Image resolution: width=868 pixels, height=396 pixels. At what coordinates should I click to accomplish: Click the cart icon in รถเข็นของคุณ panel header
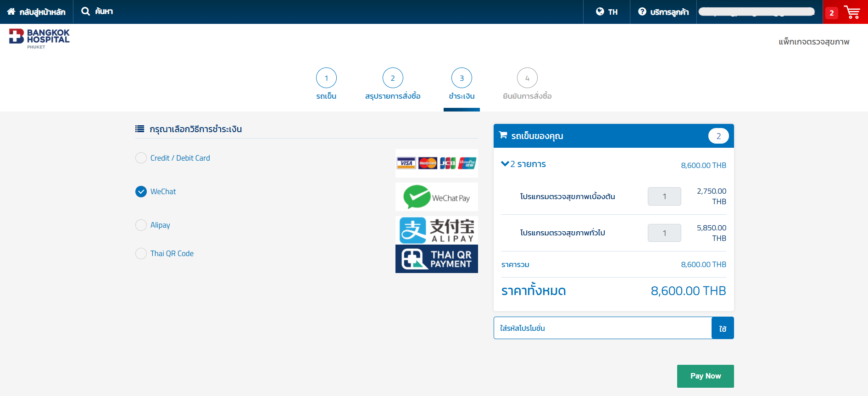point(503,135)
